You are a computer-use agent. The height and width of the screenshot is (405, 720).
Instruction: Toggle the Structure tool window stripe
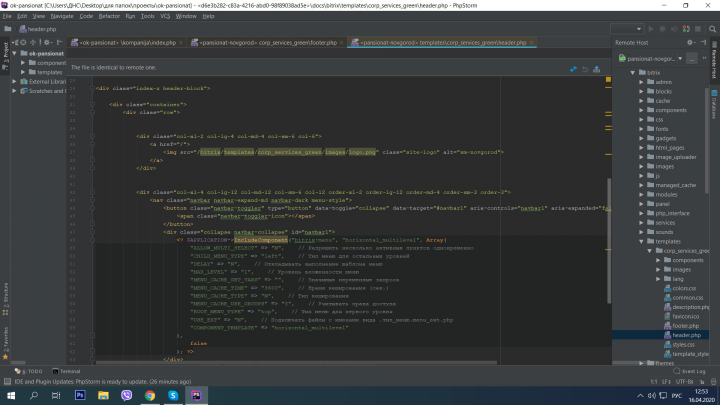[5, 299]
